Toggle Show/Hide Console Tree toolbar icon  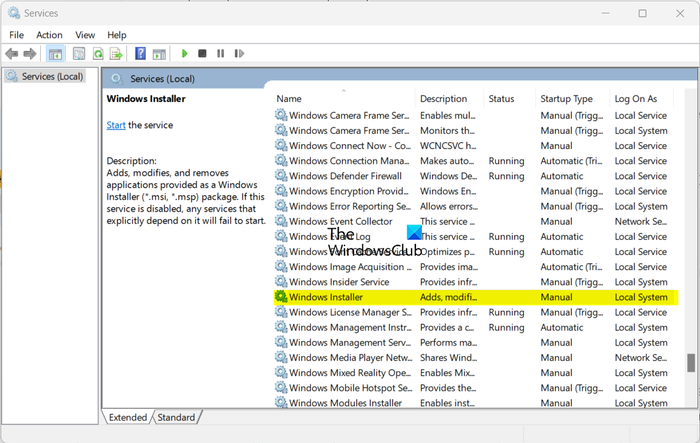(x=55, y=53)
